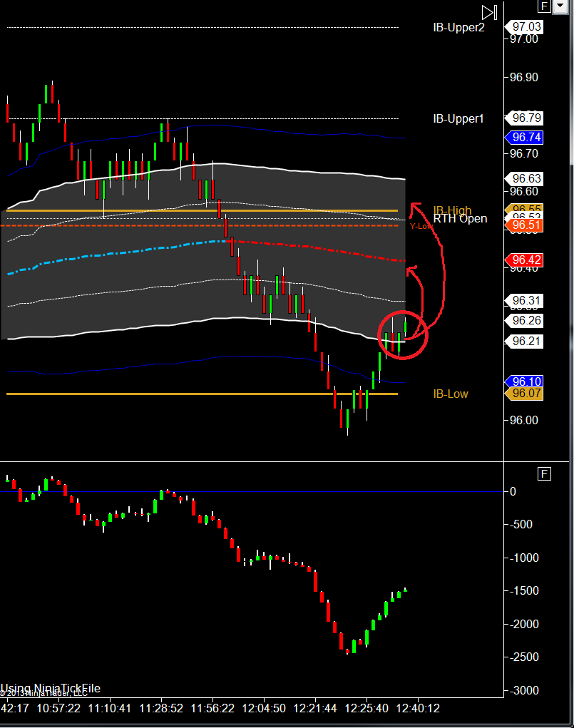Viewport: 574px width, 728px height.
Task: Click the 12:21:44 time axis label
Action: (315, 709)
